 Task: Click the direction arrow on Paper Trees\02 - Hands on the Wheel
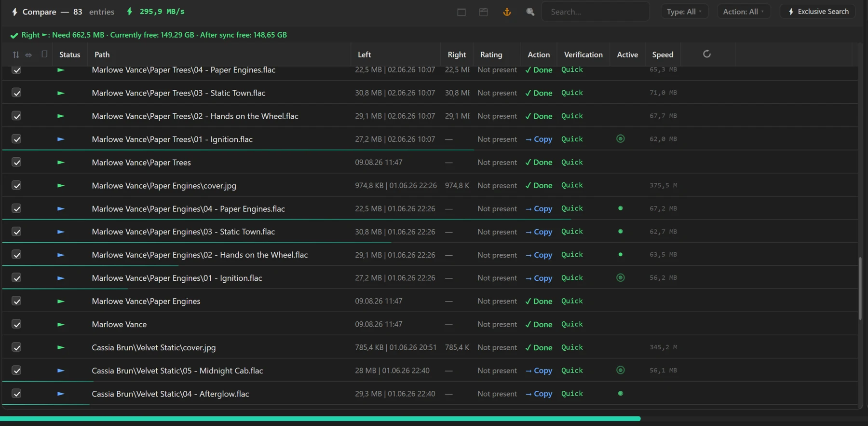[x=61, y=116]
